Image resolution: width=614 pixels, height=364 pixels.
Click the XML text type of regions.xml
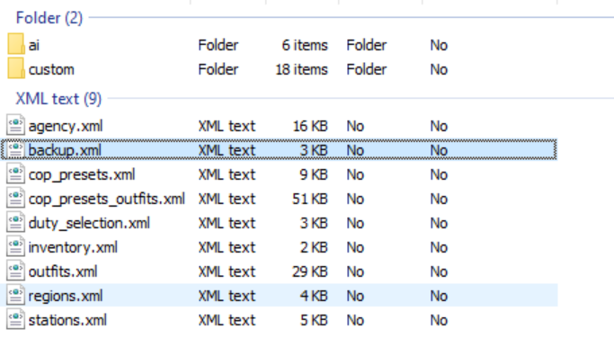click(227, 296)
